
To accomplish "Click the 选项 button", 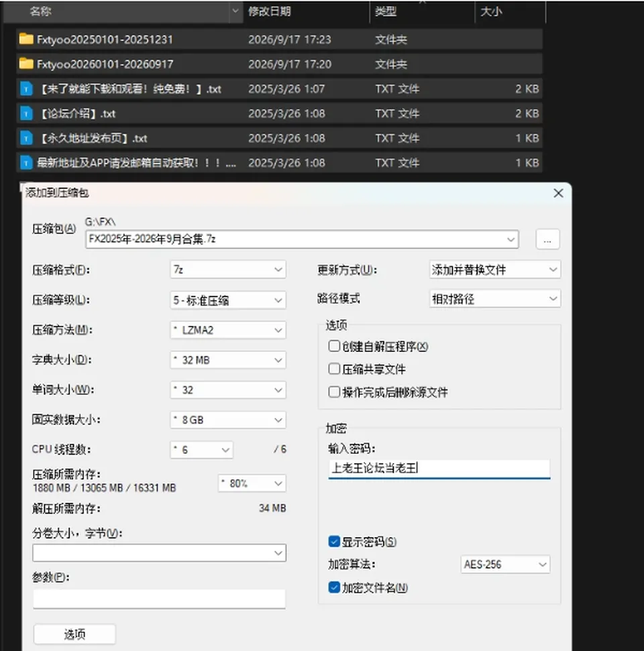I will tap(74, 634).
